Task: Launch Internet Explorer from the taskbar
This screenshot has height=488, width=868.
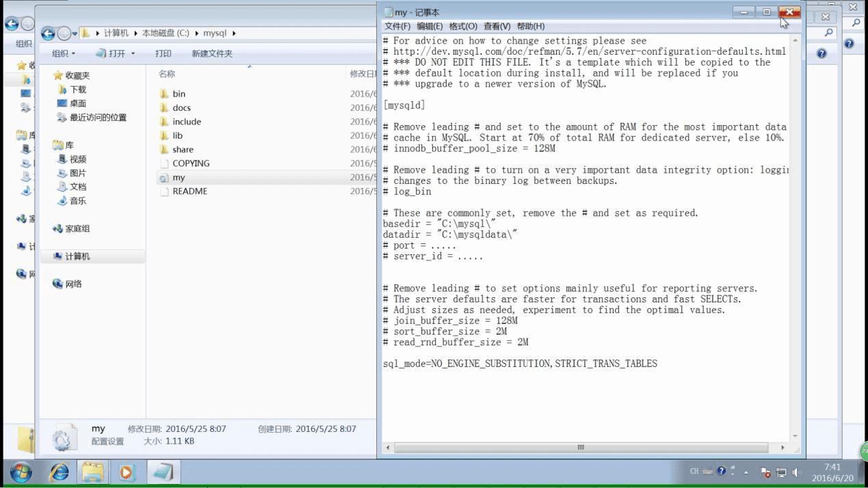Action: [58, 472]
